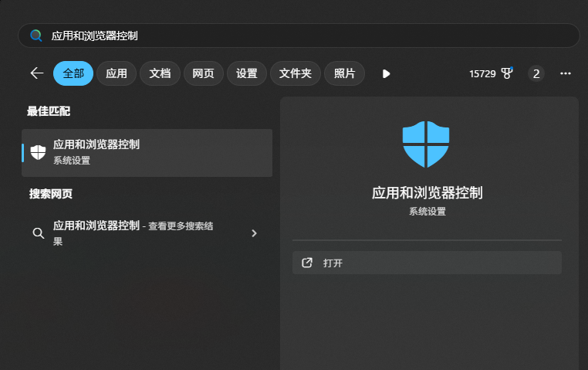
Task: Click magnifier icon beside web search result
Action: [39, 233]
